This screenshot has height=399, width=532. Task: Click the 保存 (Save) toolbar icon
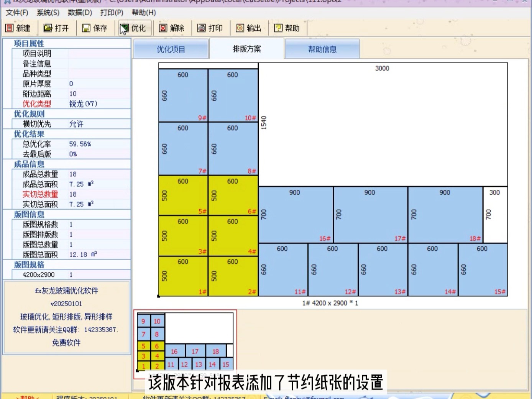[x=94, y=28]
